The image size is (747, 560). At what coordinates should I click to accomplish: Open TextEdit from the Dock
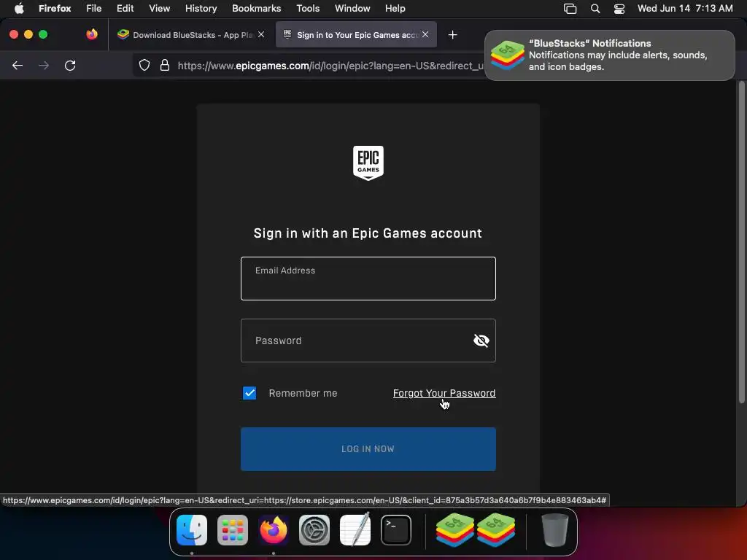pyautogui.click(x=355, y=529)
